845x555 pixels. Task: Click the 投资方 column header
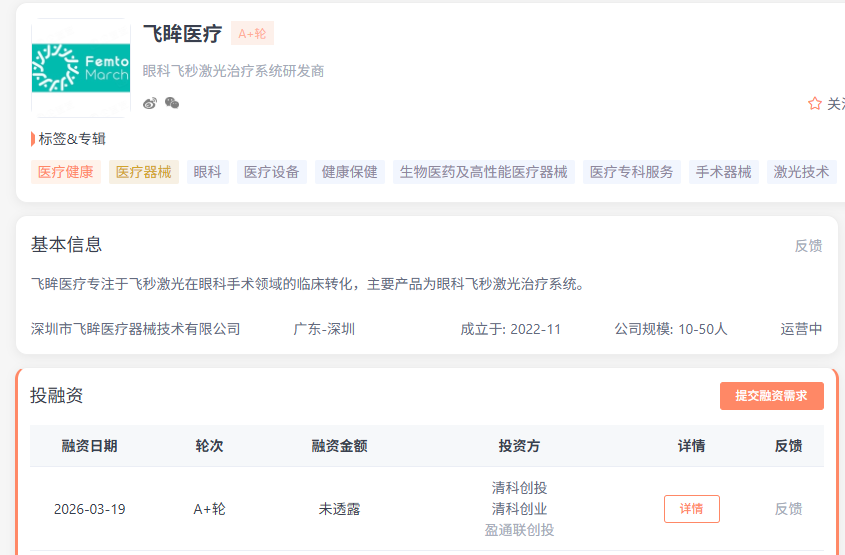[519, 446]
